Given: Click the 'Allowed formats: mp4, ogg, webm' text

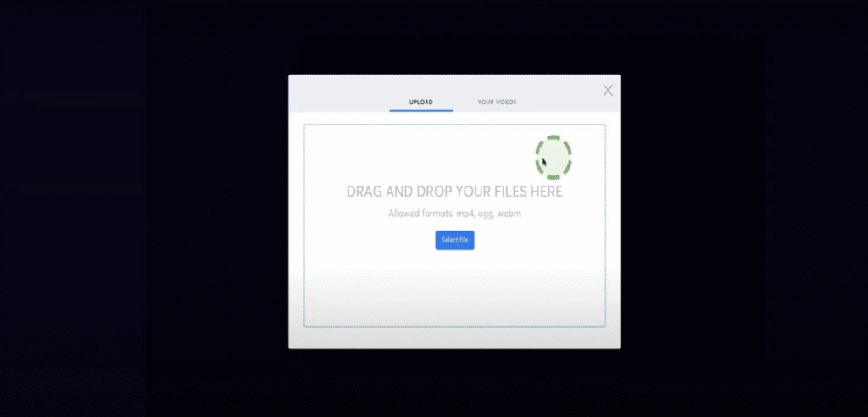Looking at the screenshot, I should click(x=454, y=214).
